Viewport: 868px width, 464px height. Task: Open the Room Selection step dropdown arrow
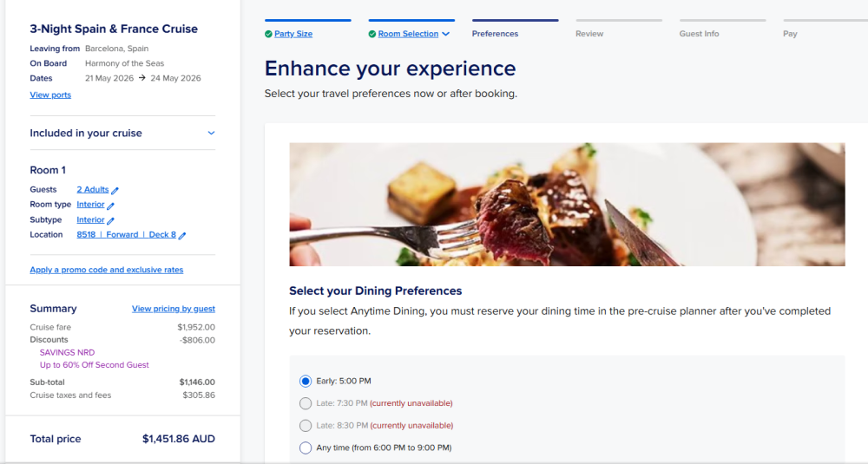click(446, 34)
